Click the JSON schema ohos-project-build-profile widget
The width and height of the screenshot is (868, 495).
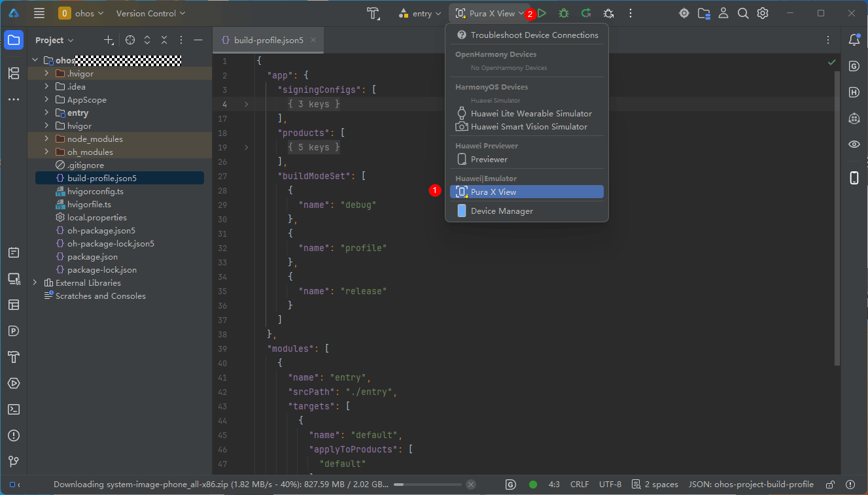pyautogui.click(x=751, y=485)
